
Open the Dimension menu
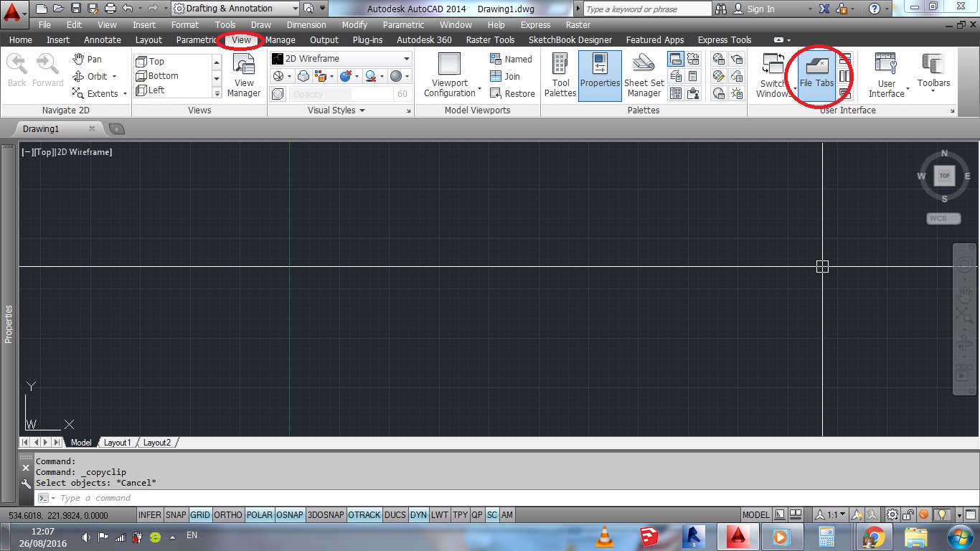tap(306, 25)
